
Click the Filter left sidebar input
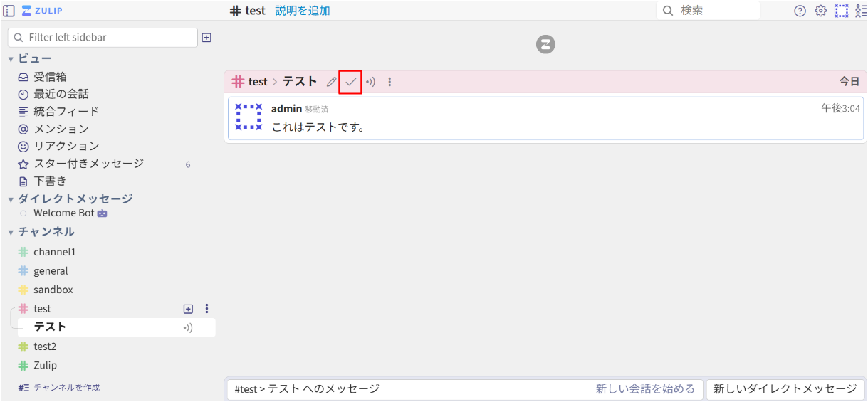click(103, 38)
